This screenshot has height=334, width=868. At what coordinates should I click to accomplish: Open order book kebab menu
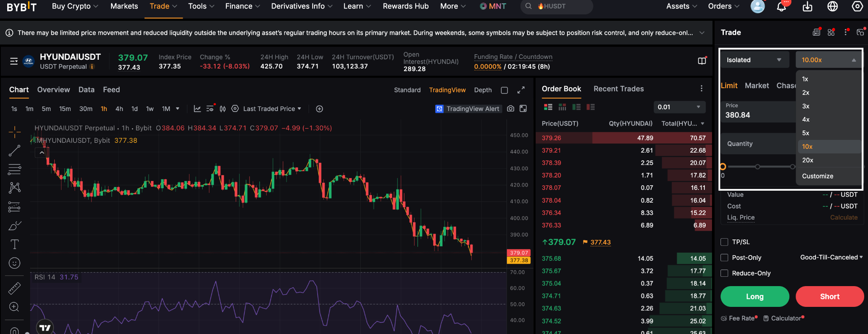pos(701,89)
